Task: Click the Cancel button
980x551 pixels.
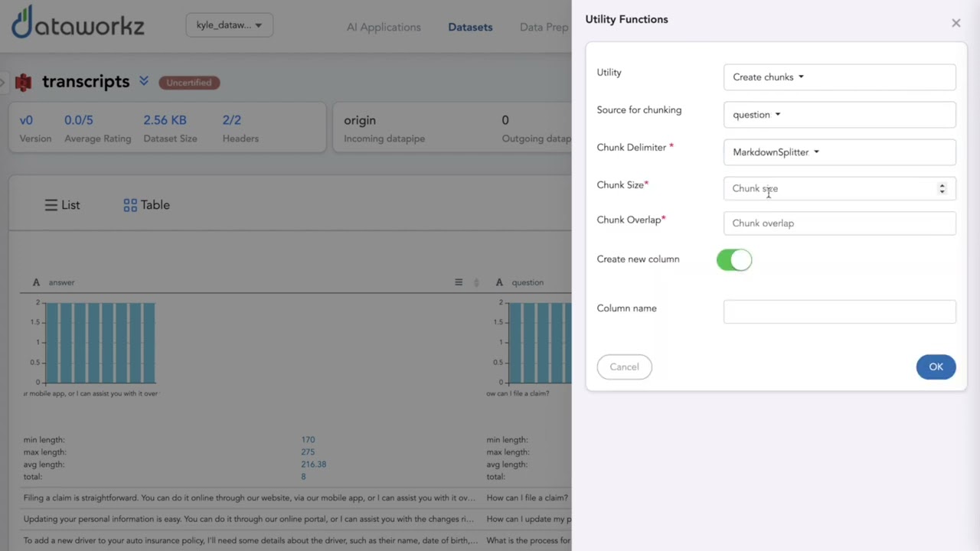Action: tap(624, 367)
